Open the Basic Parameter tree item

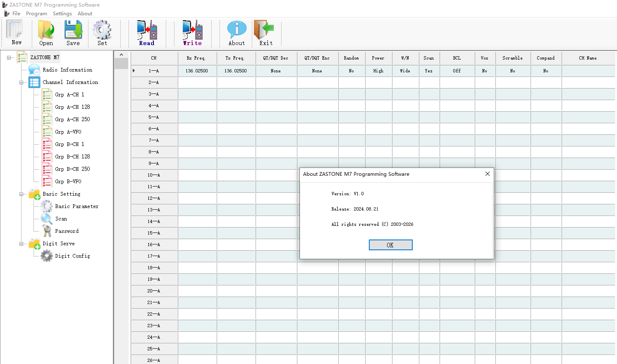click(x=77, y=206)
